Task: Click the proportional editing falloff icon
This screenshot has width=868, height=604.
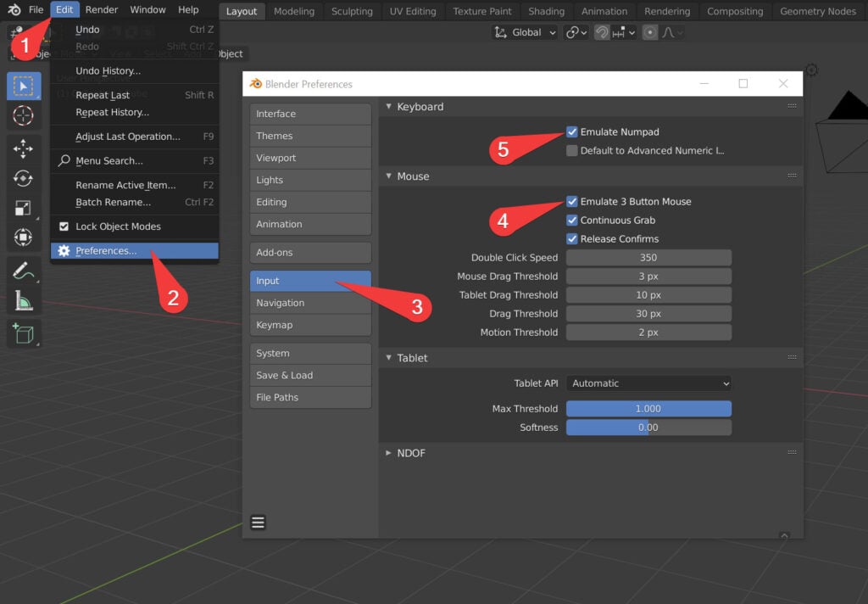Action: point(668,31)
